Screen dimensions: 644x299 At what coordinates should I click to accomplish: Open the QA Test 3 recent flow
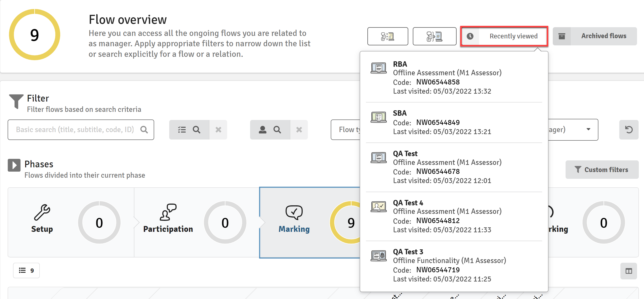point(454,265)
